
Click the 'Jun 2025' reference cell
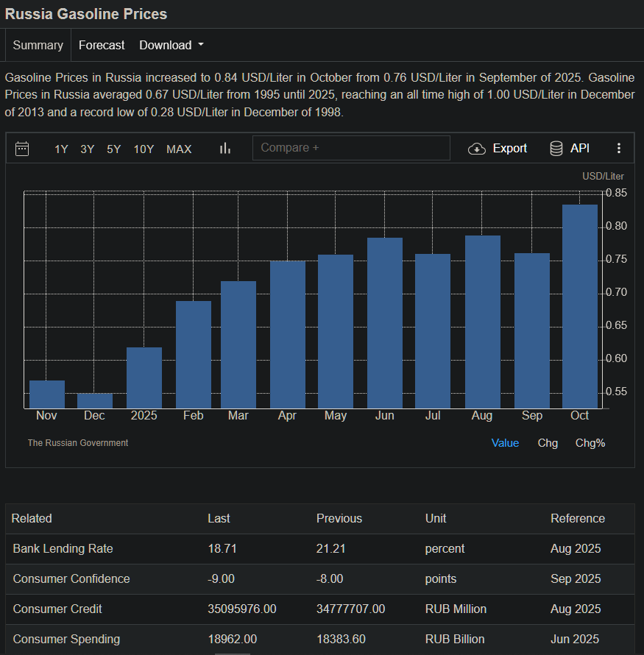coord(575,639)
